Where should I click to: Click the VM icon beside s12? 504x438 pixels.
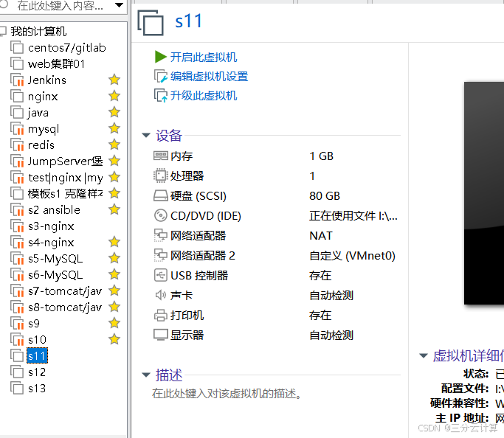coord(17,372)
